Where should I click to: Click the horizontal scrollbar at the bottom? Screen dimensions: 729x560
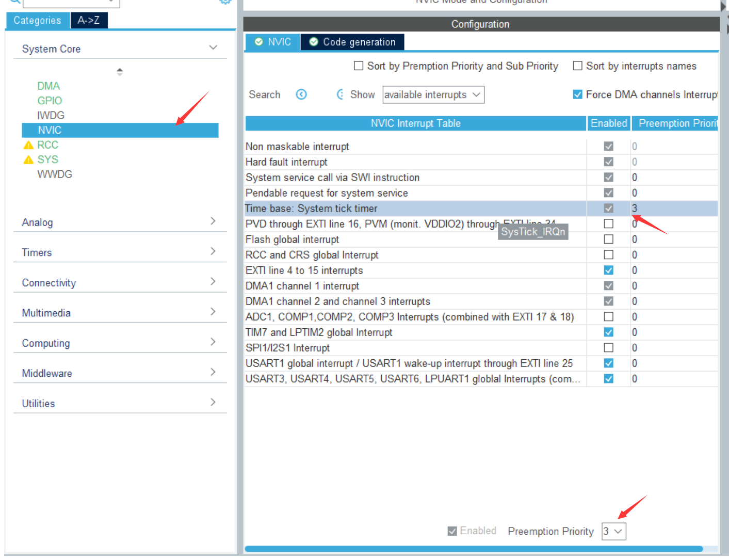pyautogui.click(x=474, y=549)
